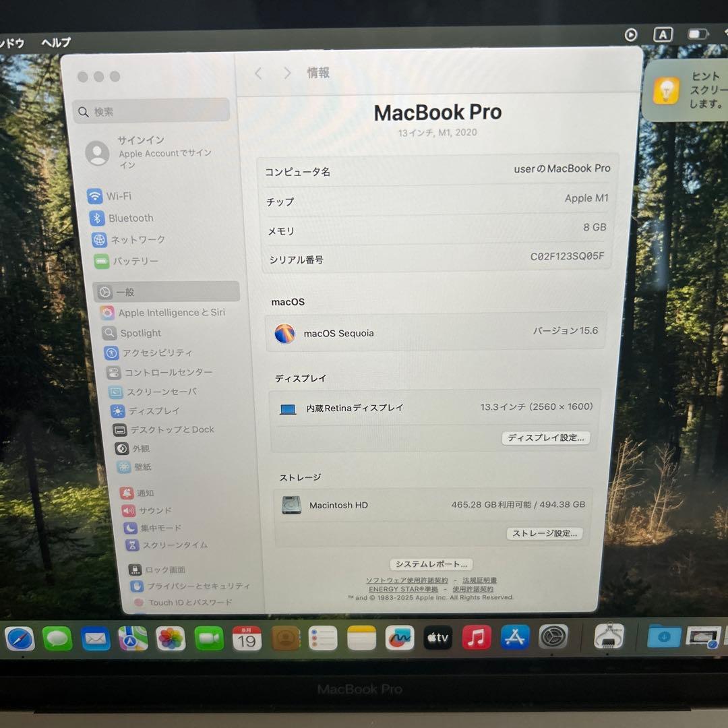Click サインイン Apple Account entry
Image resolution: width=728 pixels, height=728 pixels.
[148, 152]
